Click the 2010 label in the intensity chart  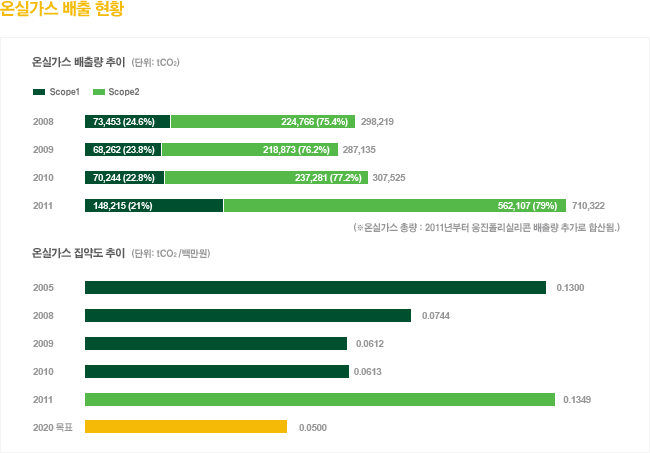(x=44, y=372)
